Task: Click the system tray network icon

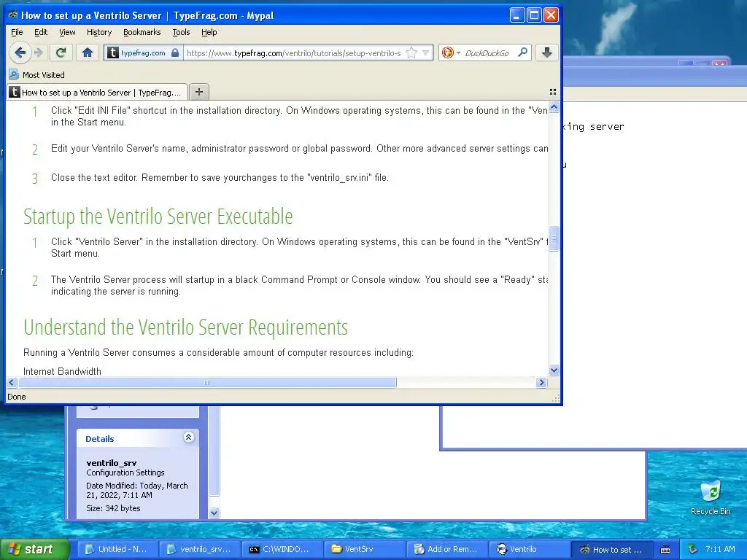Action: [692, 549]
